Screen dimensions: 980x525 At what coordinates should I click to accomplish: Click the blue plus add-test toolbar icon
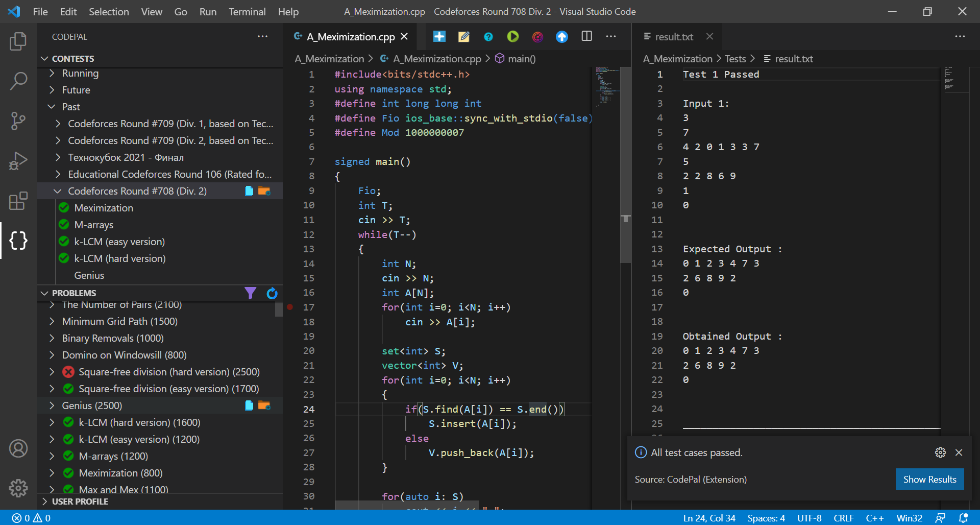coord(439,37)
